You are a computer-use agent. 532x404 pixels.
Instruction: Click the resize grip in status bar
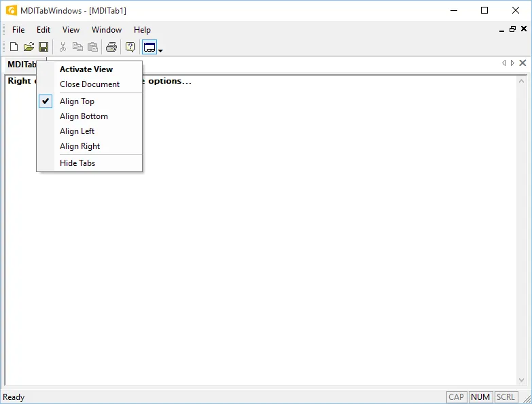click(527, 399)
